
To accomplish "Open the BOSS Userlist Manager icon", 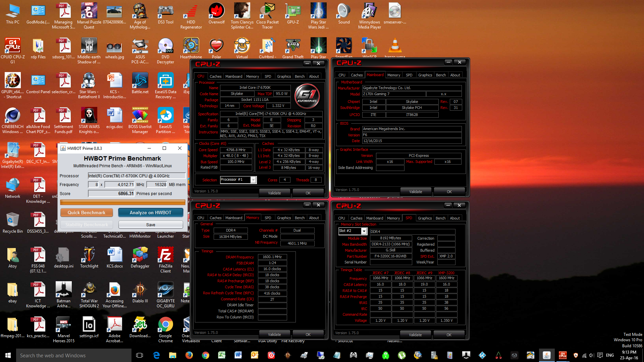I will click(140, 121).
